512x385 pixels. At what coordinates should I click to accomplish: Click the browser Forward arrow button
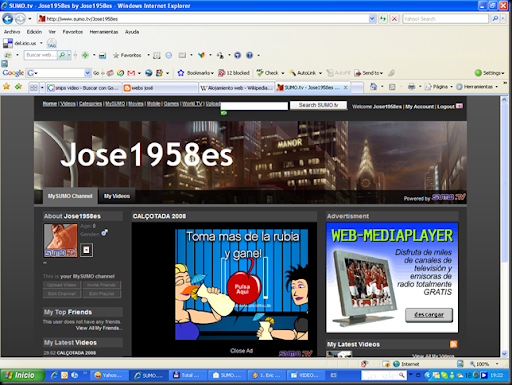click(20, 19)
